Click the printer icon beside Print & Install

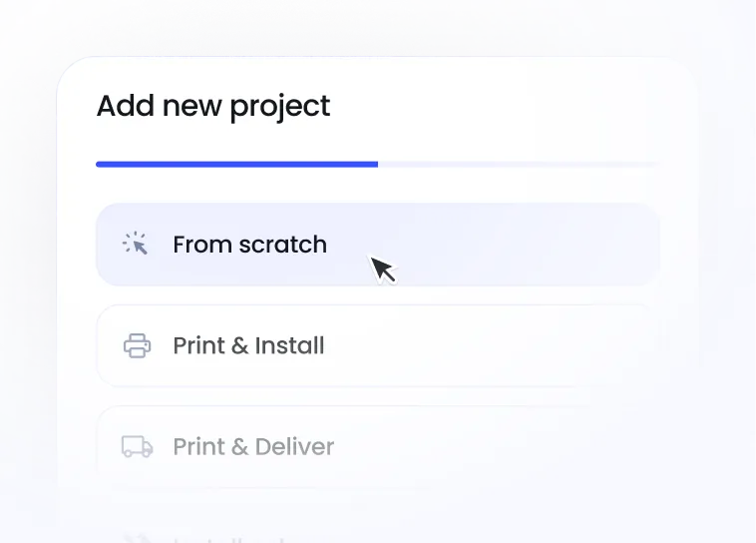(137, 345)
